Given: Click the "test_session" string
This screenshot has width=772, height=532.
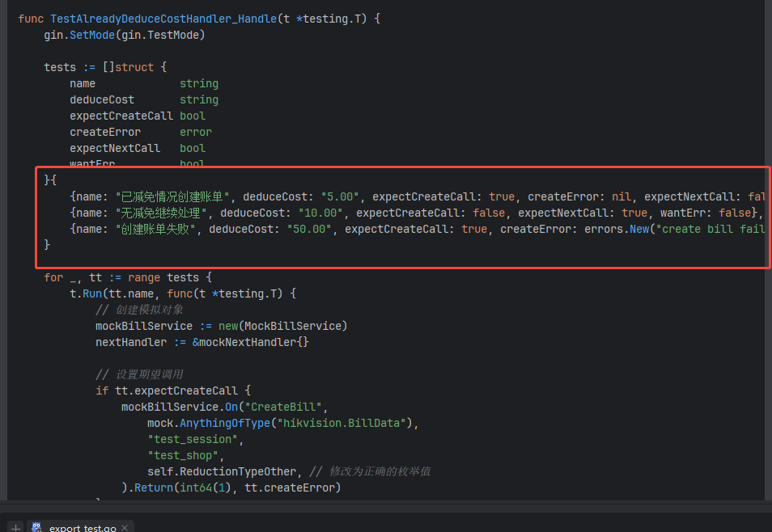Looking at the screenshot, I should [193, 440].
